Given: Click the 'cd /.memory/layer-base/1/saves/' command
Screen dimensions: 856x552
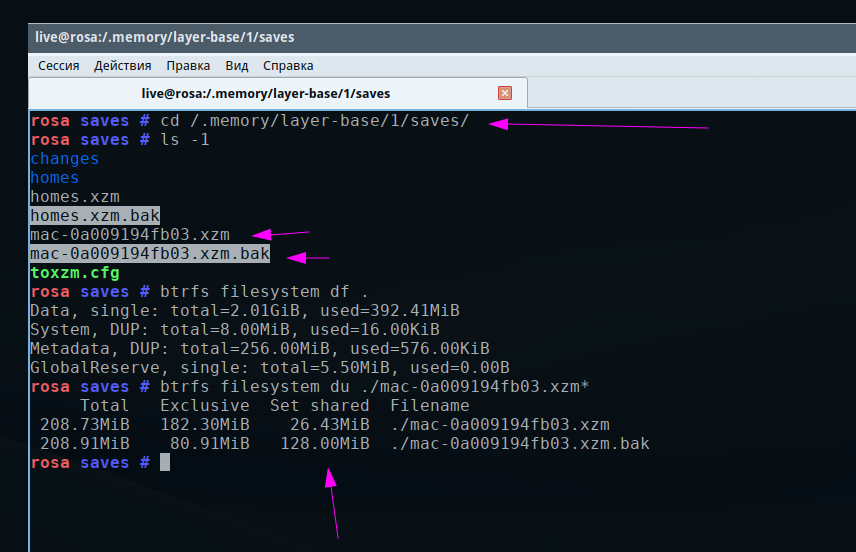Looking at the screenshot, I should click(x=315, y=121).
